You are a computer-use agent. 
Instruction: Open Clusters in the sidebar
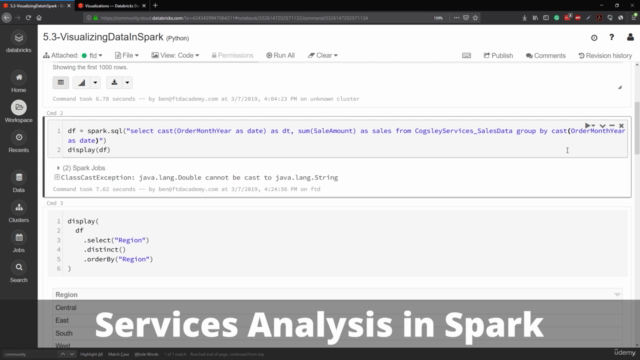click(19, 212)
